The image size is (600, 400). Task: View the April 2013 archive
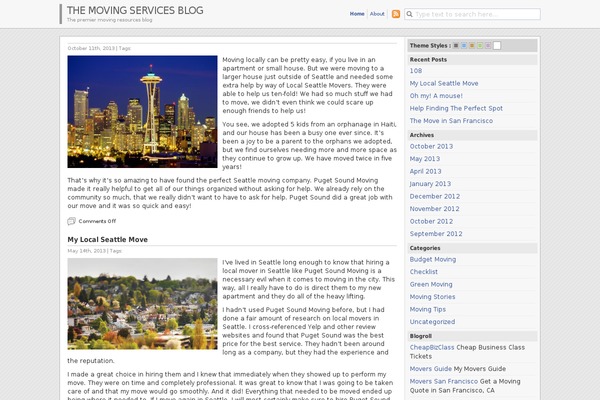426,171
